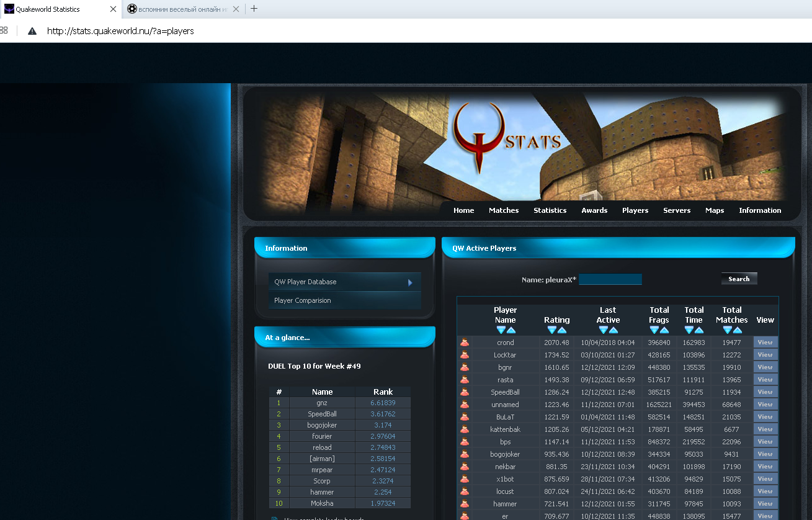View locust player details
This screenshot has height=520, width=812.
tap(765, 491)
